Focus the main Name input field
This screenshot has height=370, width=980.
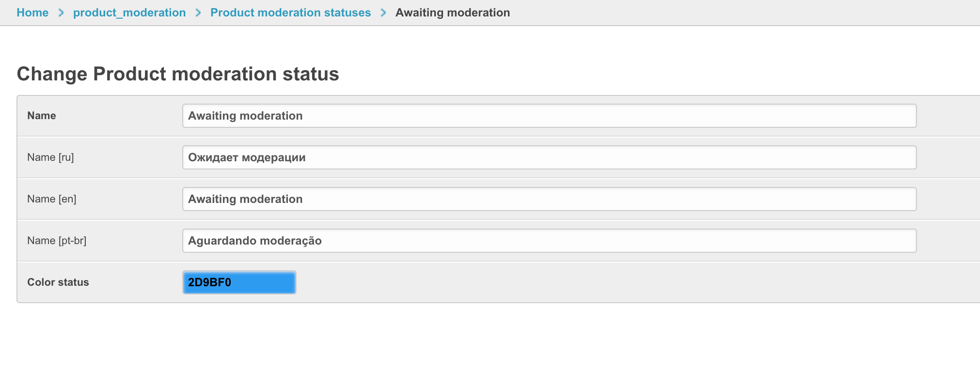[x=549, y=116]
